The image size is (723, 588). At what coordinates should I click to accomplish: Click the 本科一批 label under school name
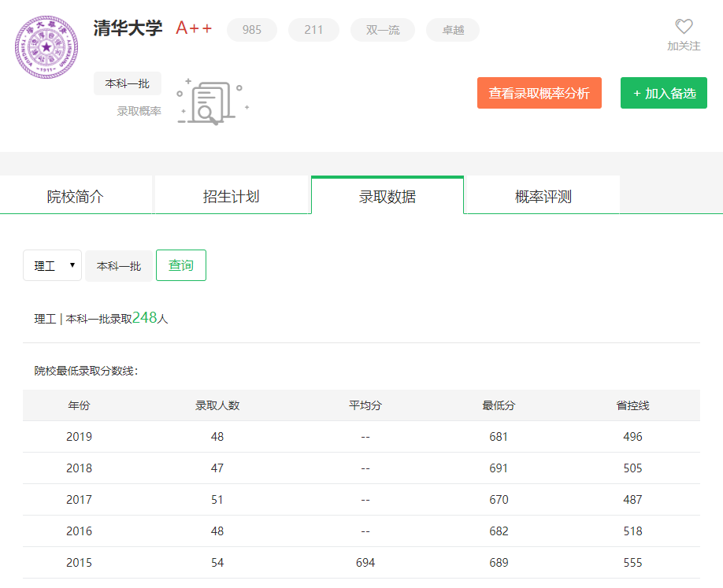coord(128,83)
